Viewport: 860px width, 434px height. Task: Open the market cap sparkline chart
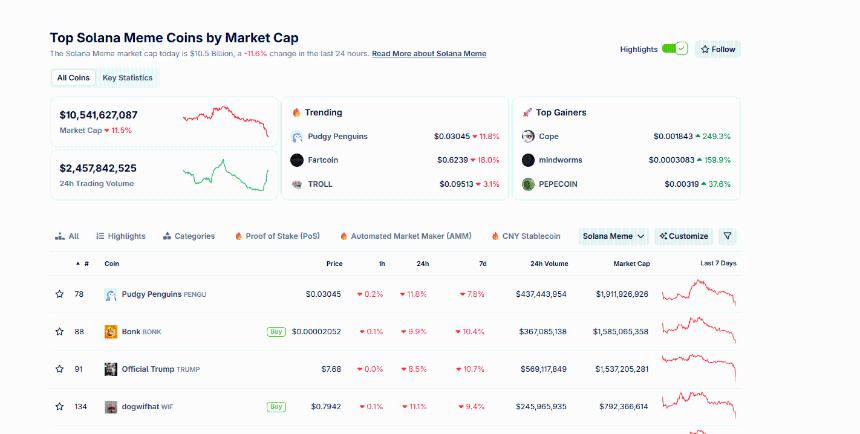tap(225, 121)
